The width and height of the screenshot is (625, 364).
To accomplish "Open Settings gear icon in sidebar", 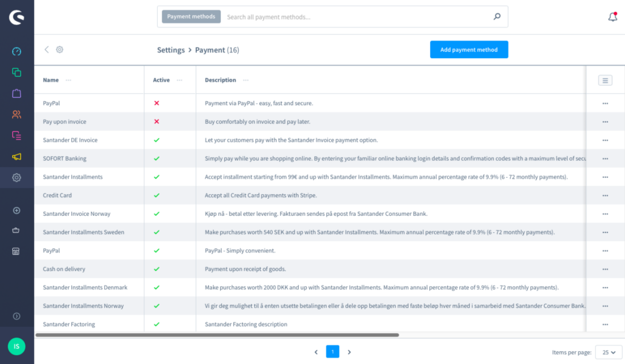I will [x=17, y=178].
